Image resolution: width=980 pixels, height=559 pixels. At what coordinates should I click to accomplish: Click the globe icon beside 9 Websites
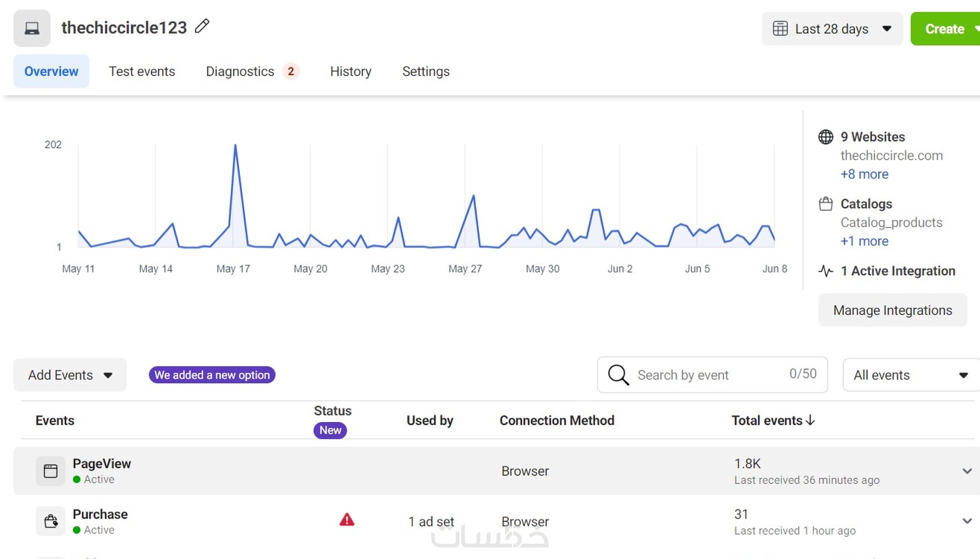tap(826, 137)
